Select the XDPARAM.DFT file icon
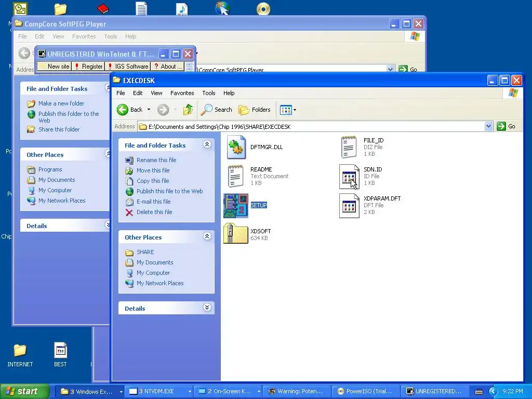 tap(349, 206)
